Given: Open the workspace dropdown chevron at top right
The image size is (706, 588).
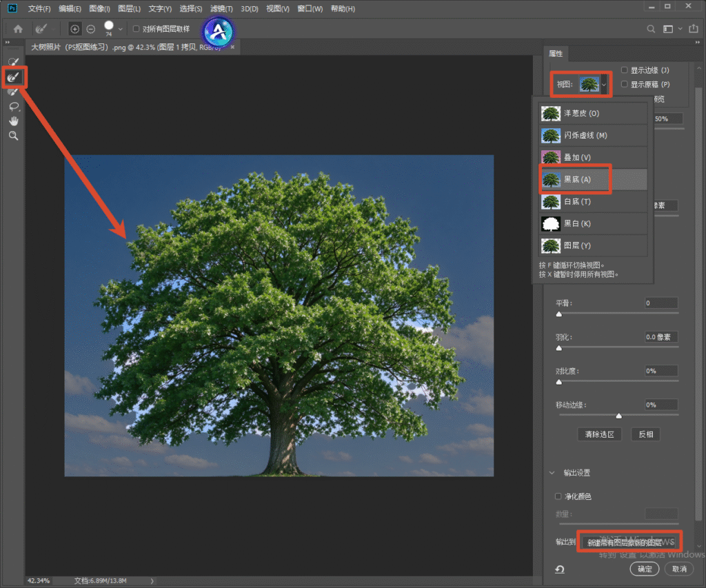Looking at the screenshot, I should [x=680, y=29].
